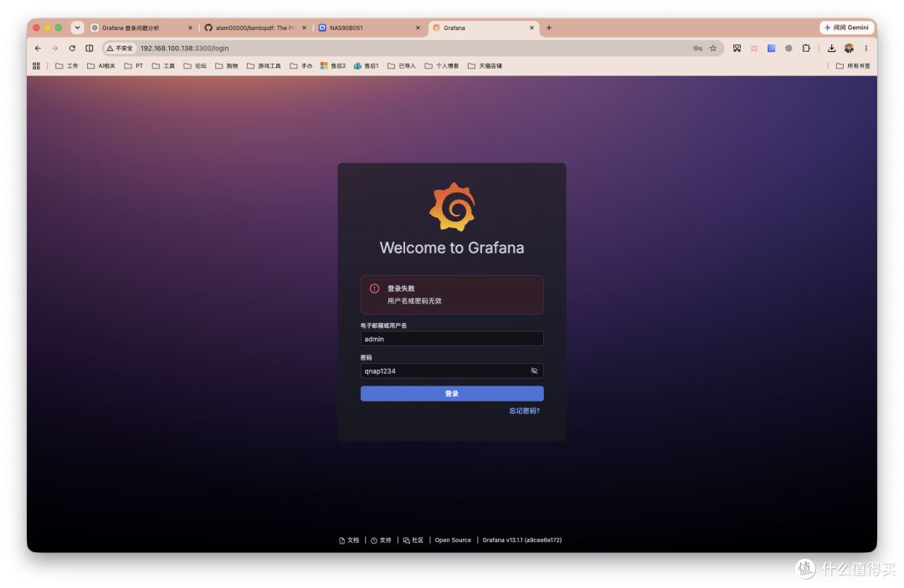Open the 所有书签 folder
This screenshot has width=904, height=588.
tap(853, 66)
